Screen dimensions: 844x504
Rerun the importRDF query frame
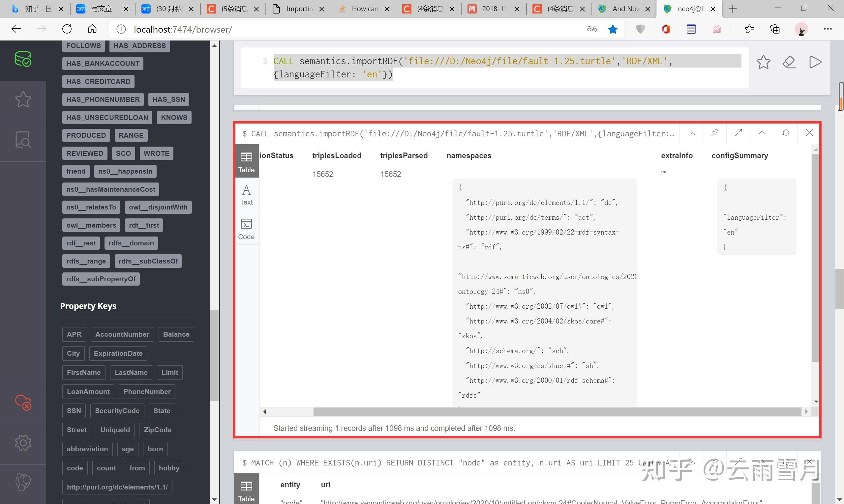pyautogui.click(x=786, y=133)
